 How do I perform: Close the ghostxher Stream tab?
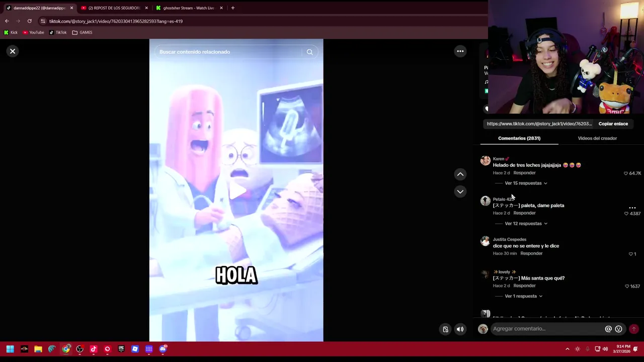click(221, 8)
